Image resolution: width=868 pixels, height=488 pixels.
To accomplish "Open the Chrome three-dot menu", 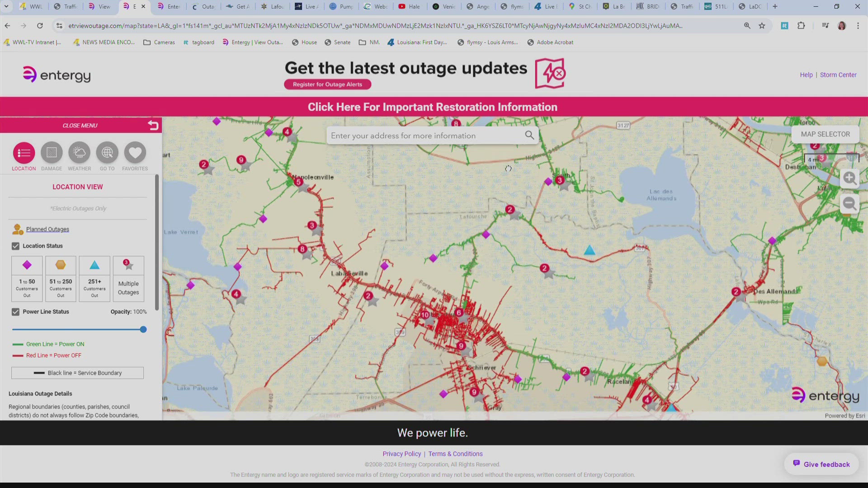I will [858, 26].
